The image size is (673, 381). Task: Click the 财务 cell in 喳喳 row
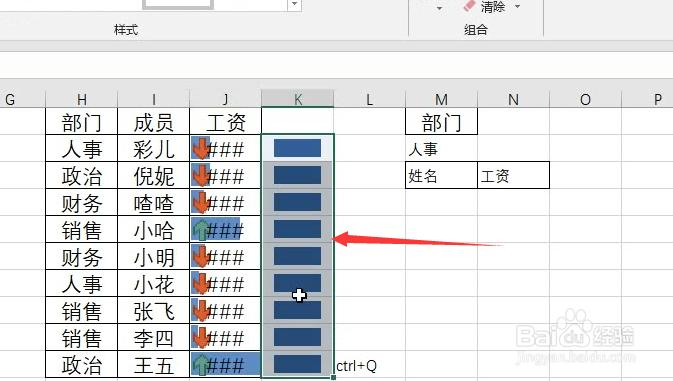[82, 202]
